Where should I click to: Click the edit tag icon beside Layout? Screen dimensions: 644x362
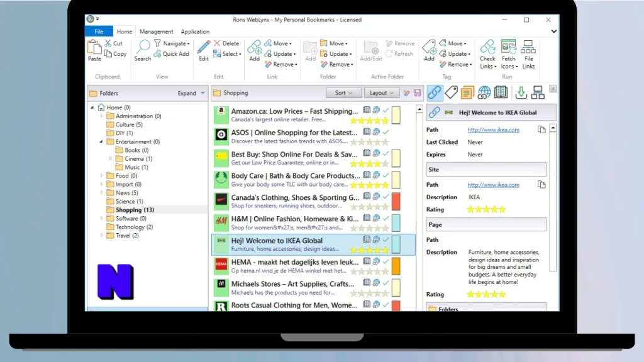pyautogui.click(x=407, y=93)
